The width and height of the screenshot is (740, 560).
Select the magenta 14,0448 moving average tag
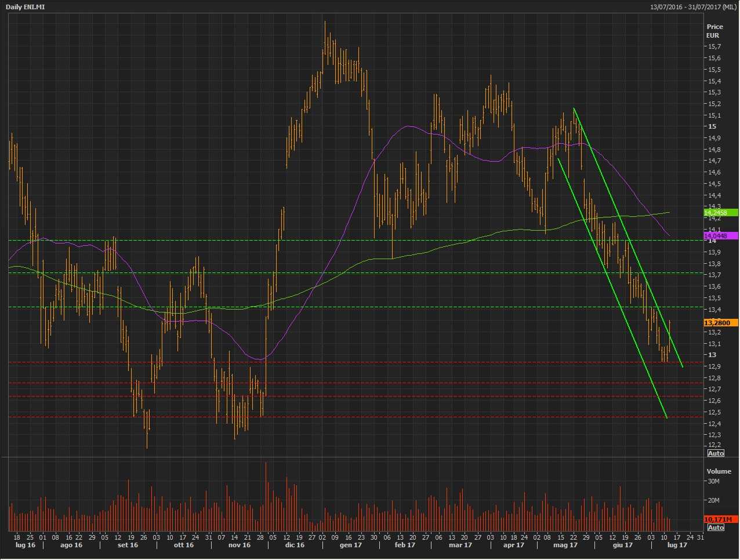[720, 236]
